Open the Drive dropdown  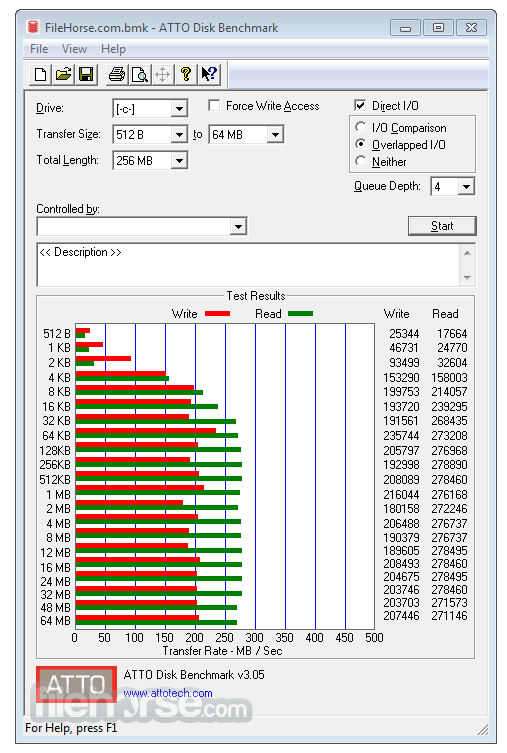click(179, 109)
